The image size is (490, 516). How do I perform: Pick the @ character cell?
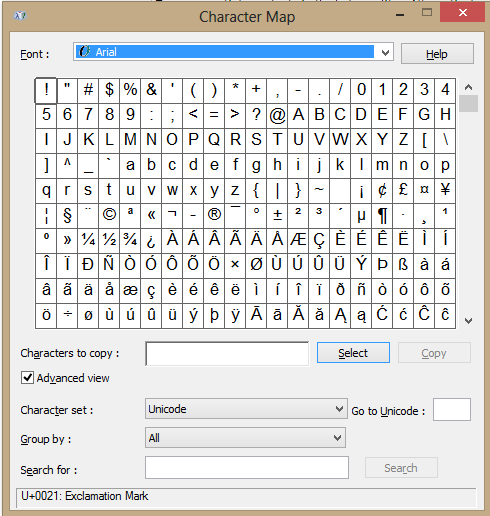(277, 115)
